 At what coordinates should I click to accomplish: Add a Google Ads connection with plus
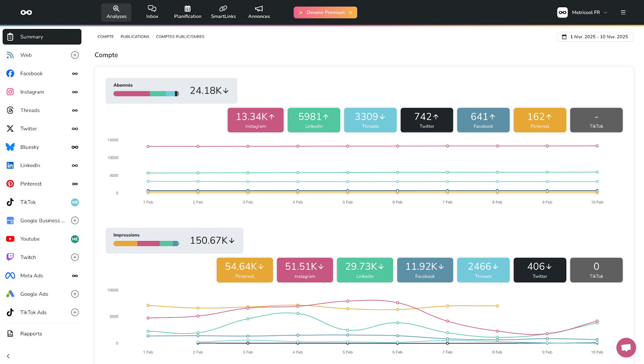75,294
